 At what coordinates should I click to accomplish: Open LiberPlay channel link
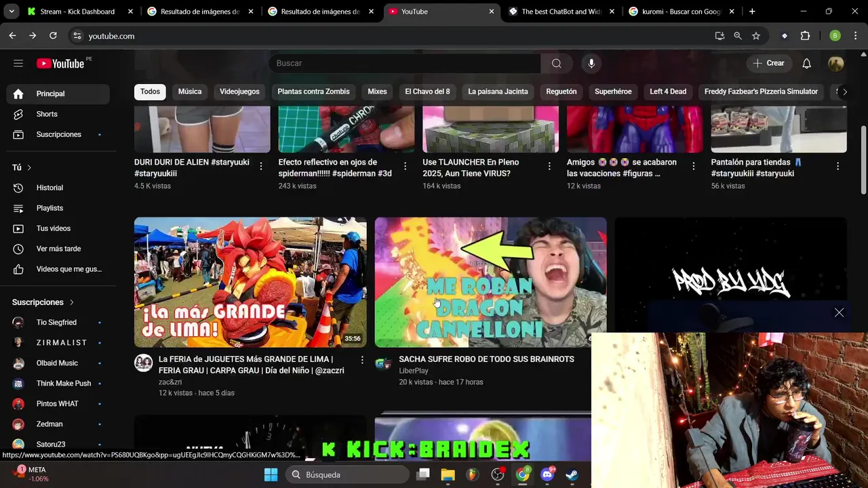tap(414, 371)
